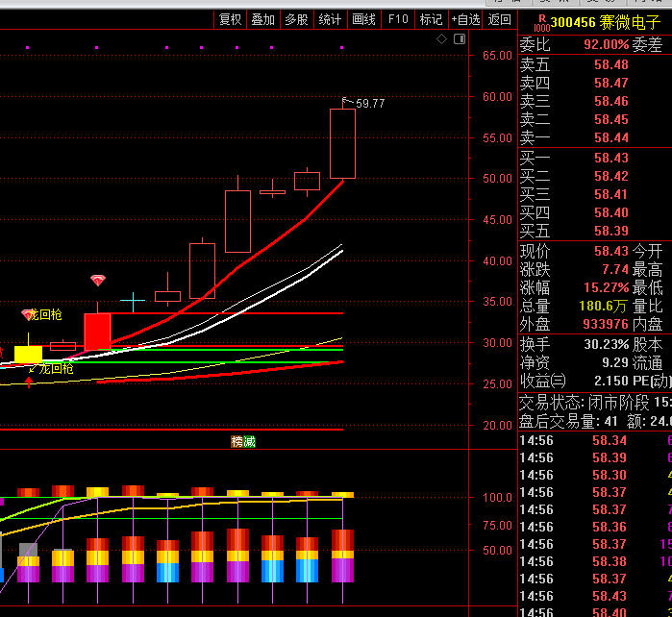This screenshot has width=672, height=617.
Task: Select the 画线 drawing tool
Action: (363, 19)
